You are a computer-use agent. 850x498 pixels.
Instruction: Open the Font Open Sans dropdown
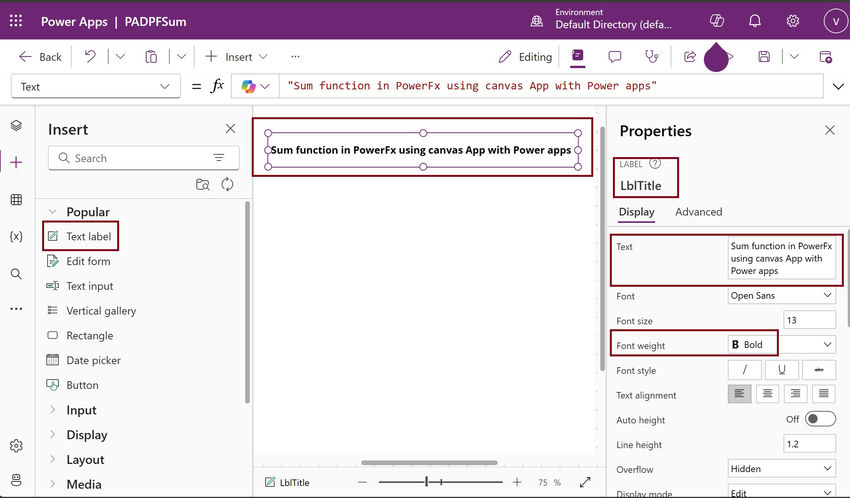[781, 295]
